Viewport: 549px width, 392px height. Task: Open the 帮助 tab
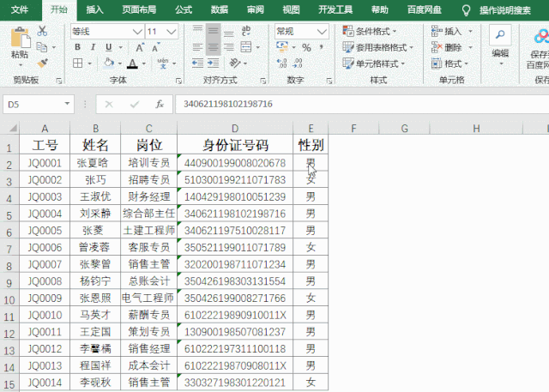click(x=380, y=9)
